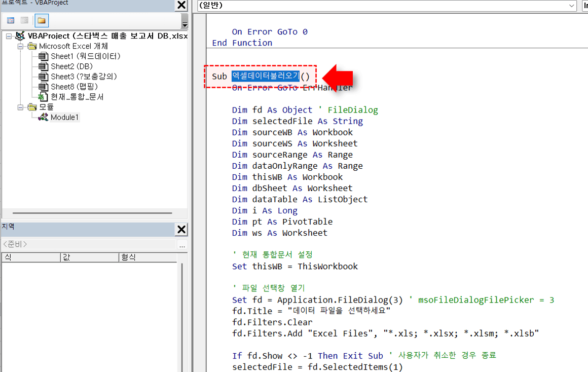588x372 pixels.
Task: Click the 현재_통합_문서 workbook icon
Action: click(44, 97)
